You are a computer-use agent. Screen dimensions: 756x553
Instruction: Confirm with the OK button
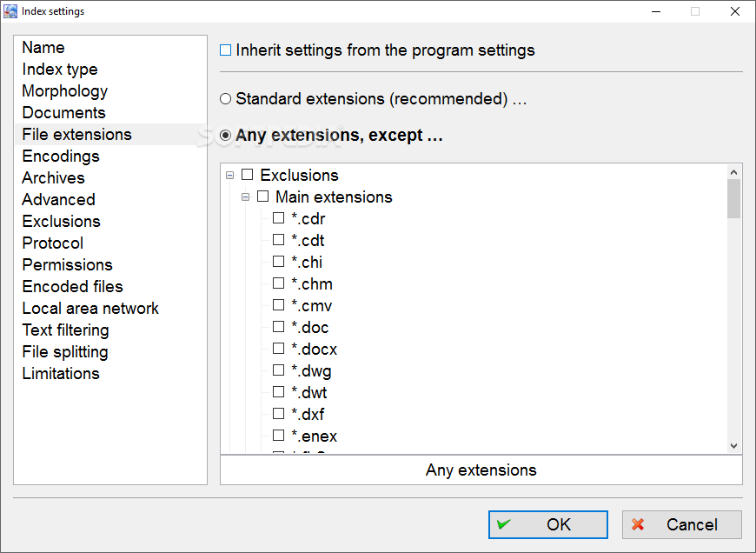pyautogui.click(x=547, y=524)
